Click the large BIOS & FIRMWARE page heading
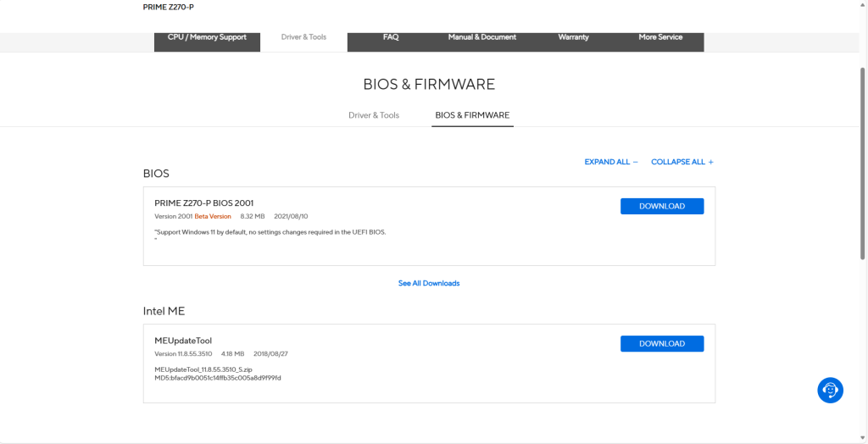 coord(429,84)
